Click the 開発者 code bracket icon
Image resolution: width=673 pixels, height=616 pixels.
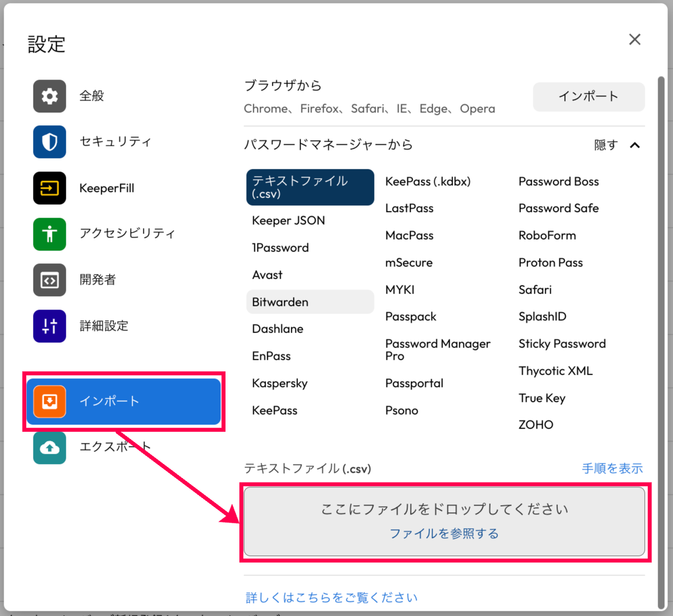[50, 280]
